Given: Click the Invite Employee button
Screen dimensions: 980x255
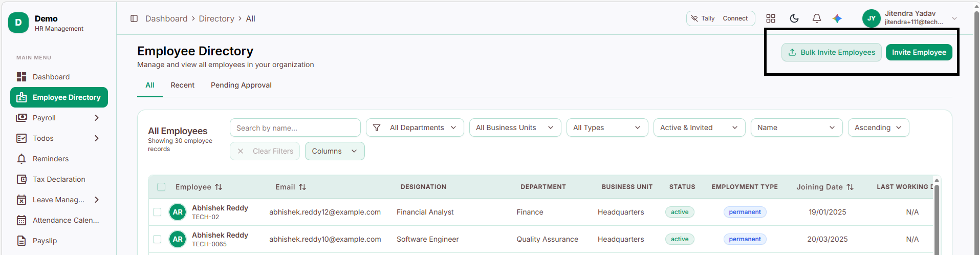Looking at the screenshot, I should click(919, 52).
